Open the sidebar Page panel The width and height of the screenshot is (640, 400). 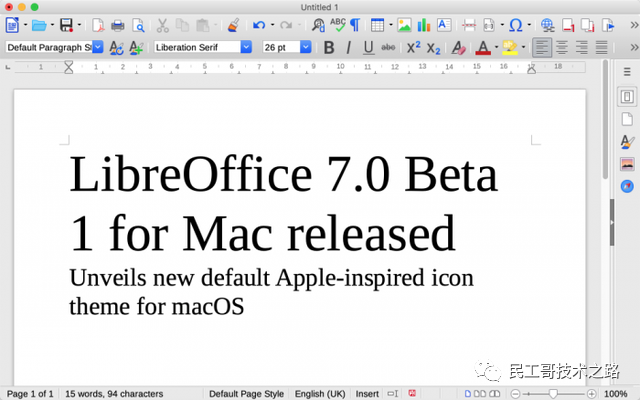pyautogui.click(x=627, y=120)
